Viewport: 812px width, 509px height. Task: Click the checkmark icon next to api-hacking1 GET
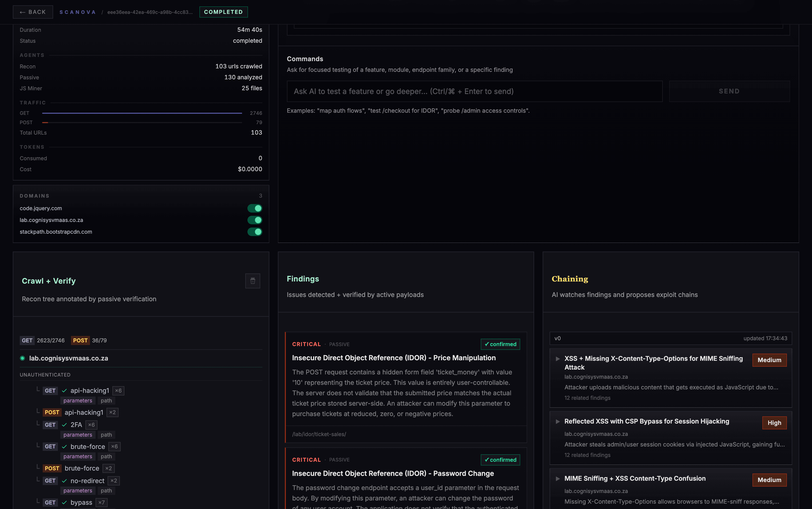tap(64, 390)
